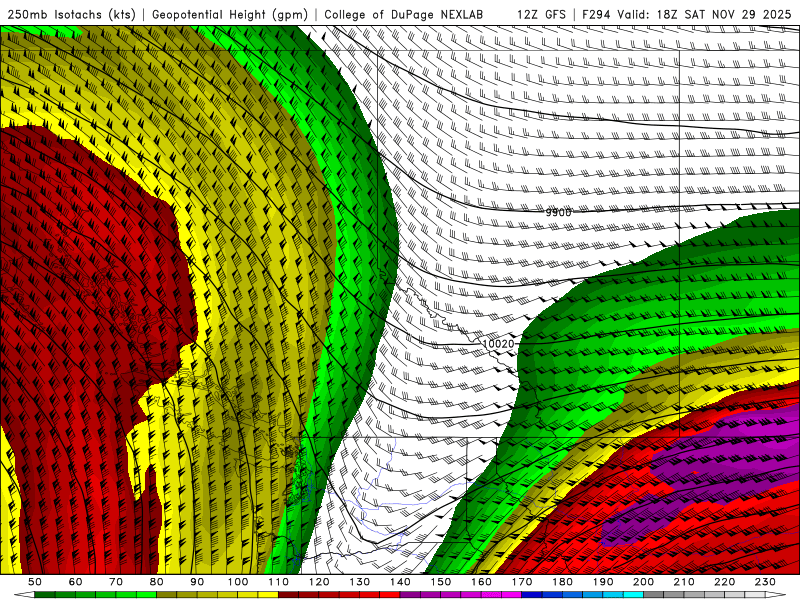Click the 70 kt value on color scale
Screen dimensions: 800x600
(116, 582)
